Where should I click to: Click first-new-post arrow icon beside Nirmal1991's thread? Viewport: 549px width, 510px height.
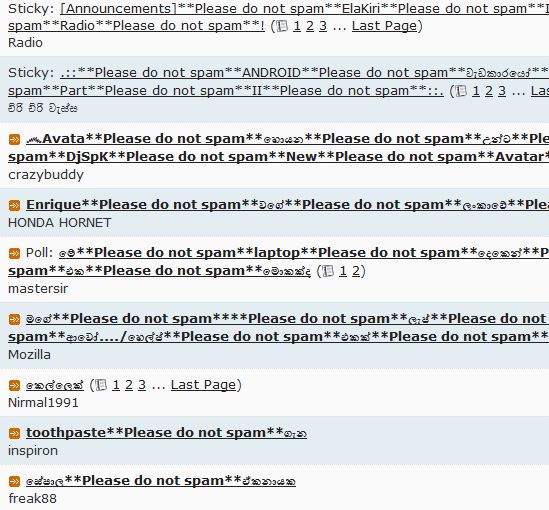pos(14,386)
